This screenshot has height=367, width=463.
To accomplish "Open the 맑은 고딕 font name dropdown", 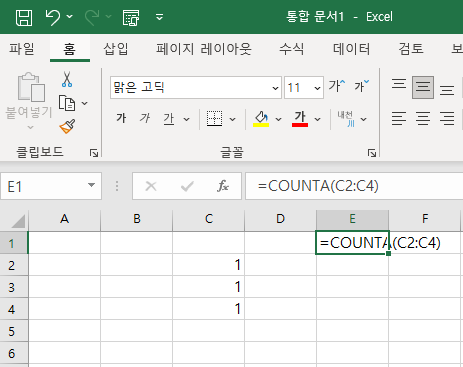I will tap(275, 88).
